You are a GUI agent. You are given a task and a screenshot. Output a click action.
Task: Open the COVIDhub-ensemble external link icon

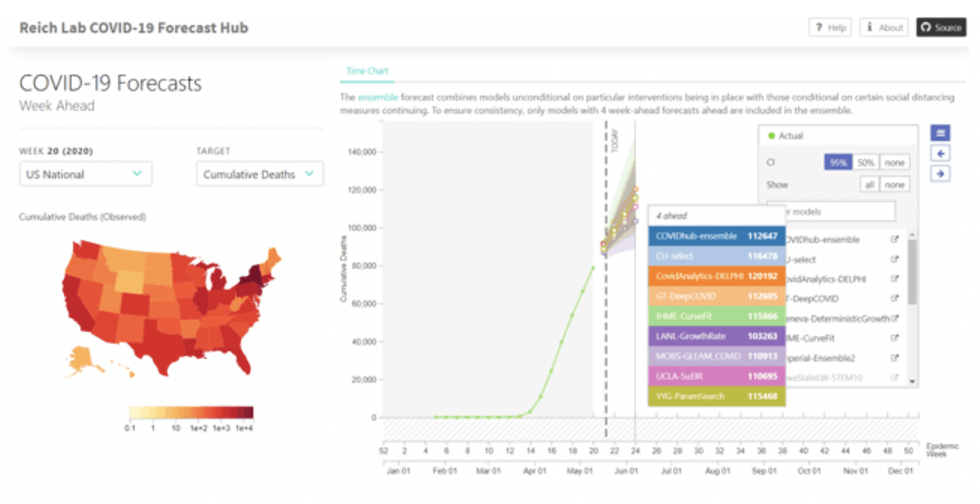click(x=894, y=239)
